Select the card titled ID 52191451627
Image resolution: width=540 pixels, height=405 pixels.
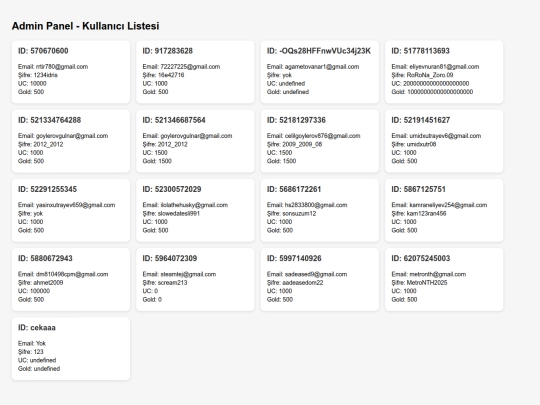click(444, 141)
